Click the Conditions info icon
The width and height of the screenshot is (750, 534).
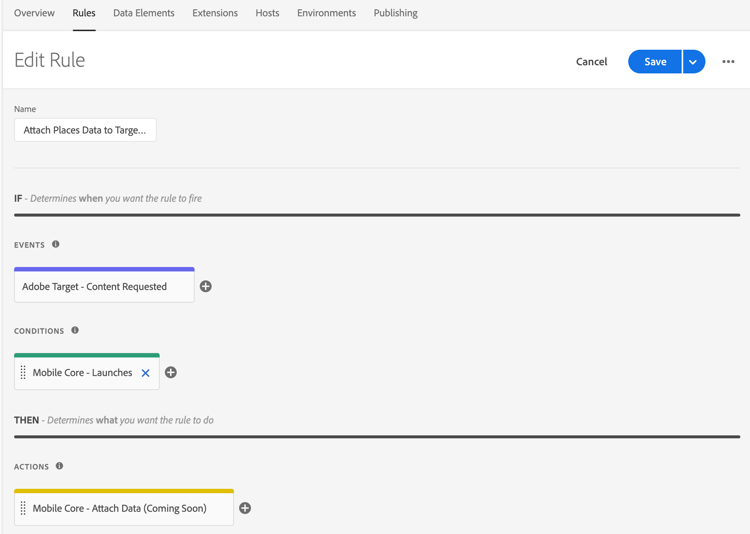click(75, 330)
